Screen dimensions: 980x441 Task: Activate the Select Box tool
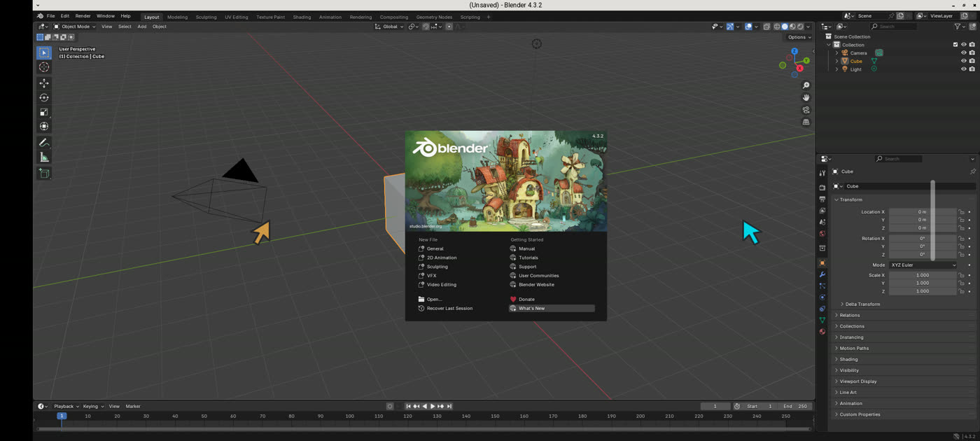tap(44, 52)
